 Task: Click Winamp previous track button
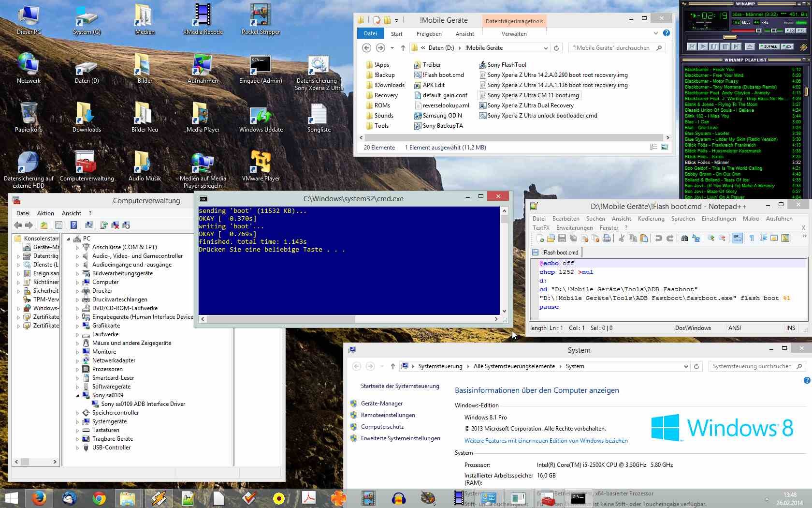coord(692,47)
